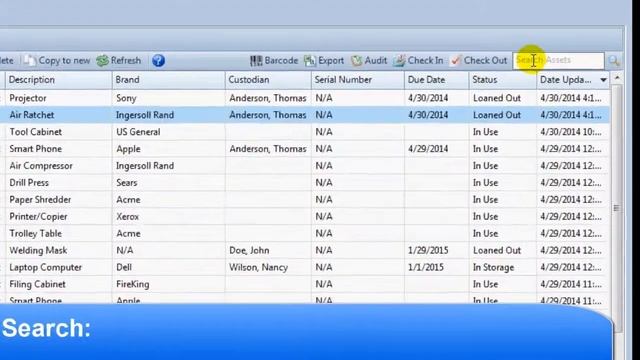The width and height of the screenshot is (640, 360).
Task: Click the Export label
Action: coord(331,60)
